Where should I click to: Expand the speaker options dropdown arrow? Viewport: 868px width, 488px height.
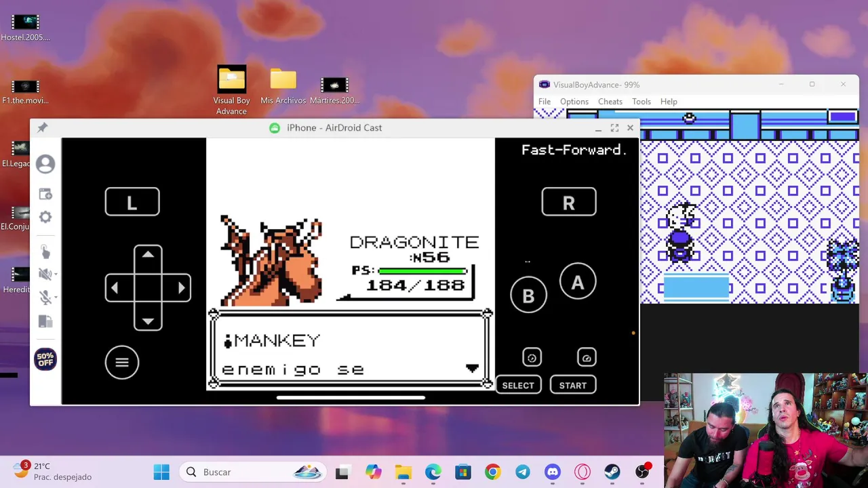point(55,274)
